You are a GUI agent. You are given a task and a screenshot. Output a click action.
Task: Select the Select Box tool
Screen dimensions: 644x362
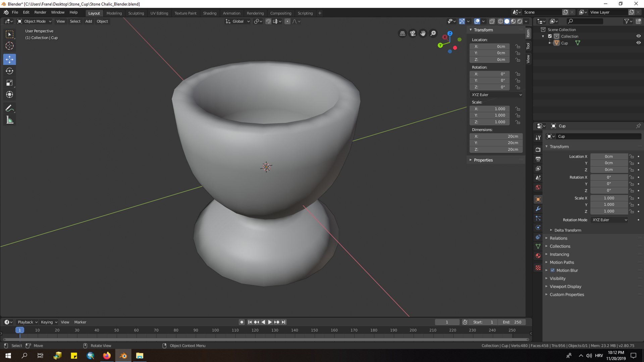click(x=9, y=34)
